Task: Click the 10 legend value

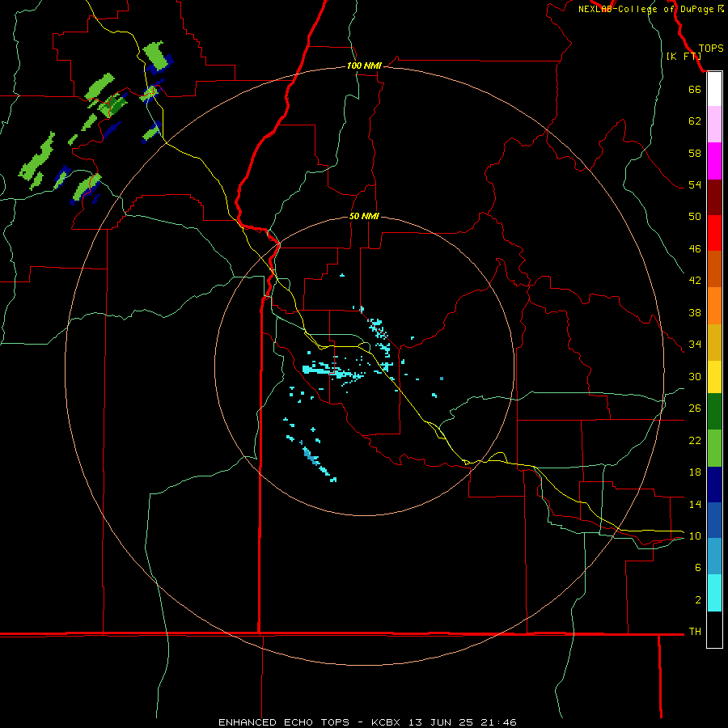Action: point(695,535)
